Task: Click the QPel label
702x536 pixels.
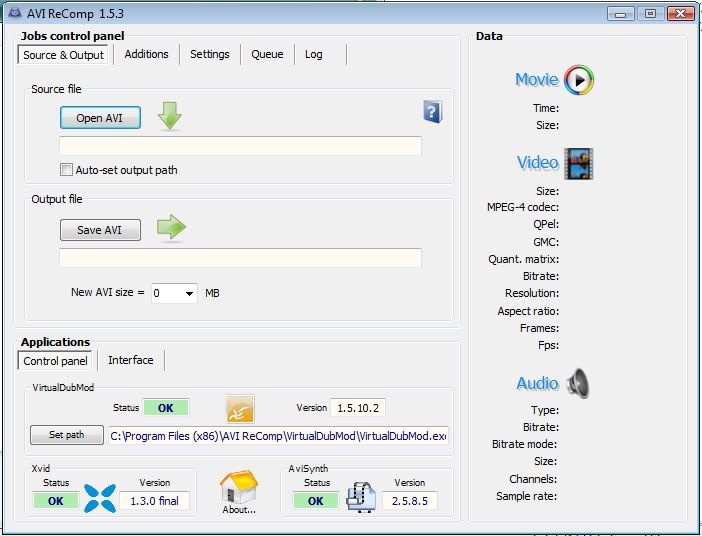Action: click(546, 224)
